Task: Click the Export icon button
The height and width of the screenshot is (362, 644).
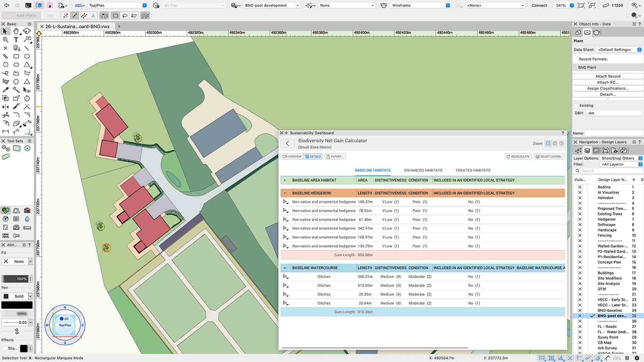Action: click(x=334, y=156)
